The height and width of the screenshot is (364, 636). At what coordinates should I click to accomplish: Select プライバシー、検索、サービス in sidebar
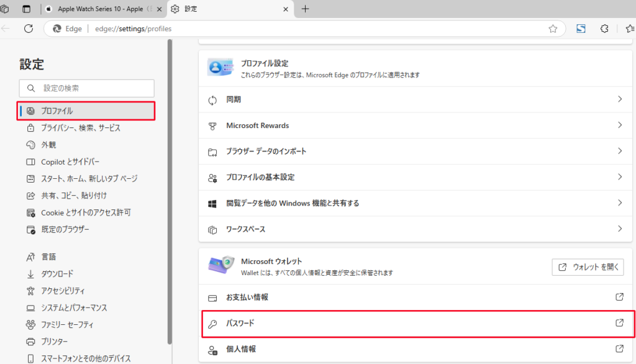coord(81,128)
